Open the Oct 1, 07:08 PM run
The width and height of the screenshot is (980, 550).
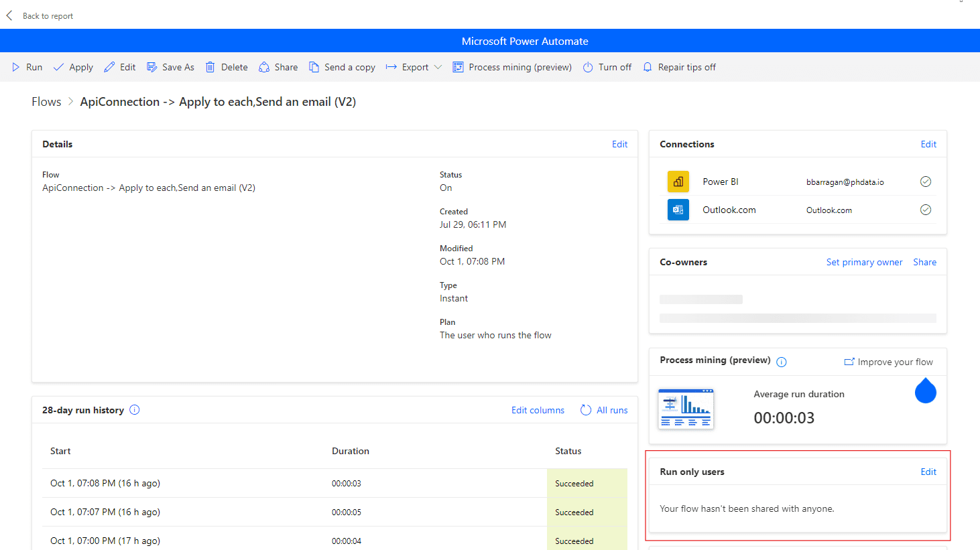105,483
